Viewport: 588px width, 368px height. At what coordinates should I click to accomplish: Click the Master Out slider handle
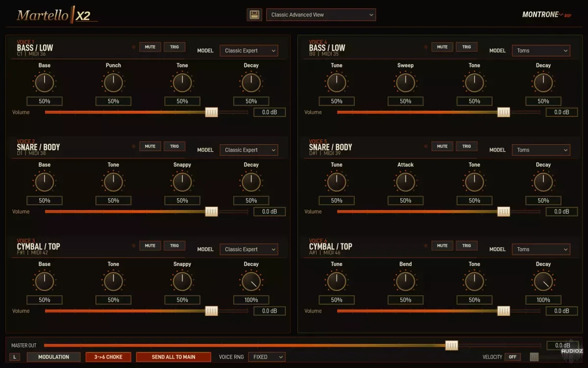452,345
